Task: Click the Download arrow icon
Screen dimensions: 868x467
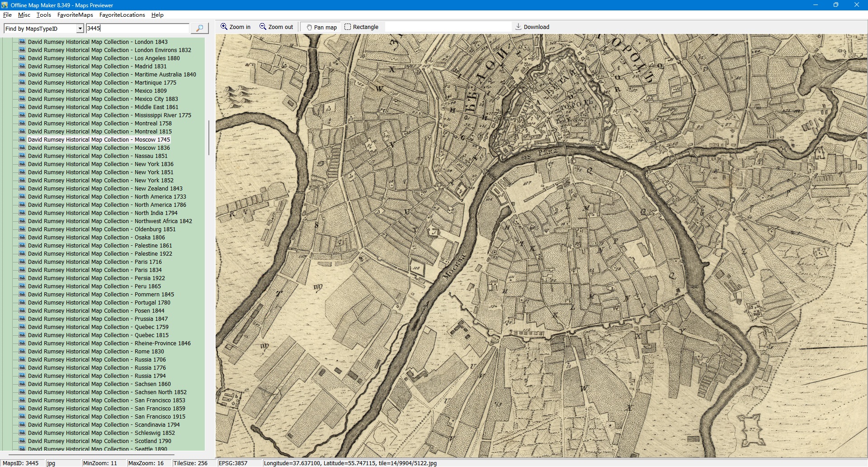Action: tap(519, 27)
